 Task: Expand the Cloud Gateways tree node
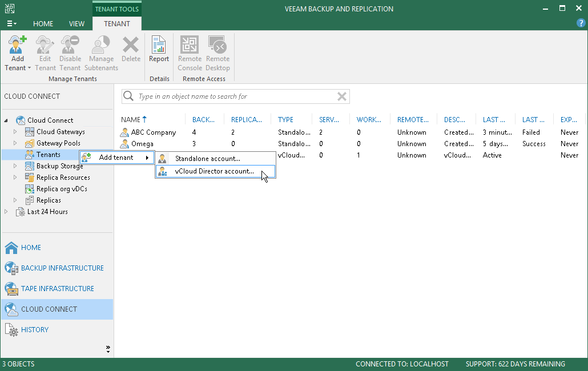(x=15, y=132)
